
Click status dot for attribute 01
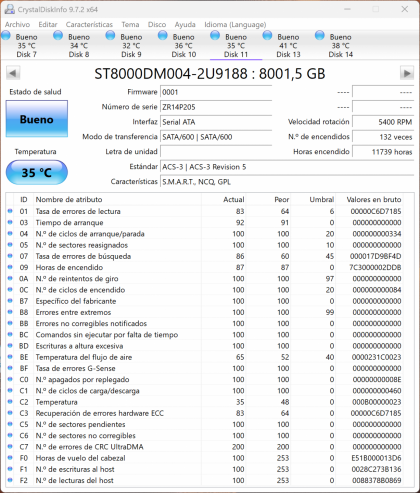click(10, 211)
